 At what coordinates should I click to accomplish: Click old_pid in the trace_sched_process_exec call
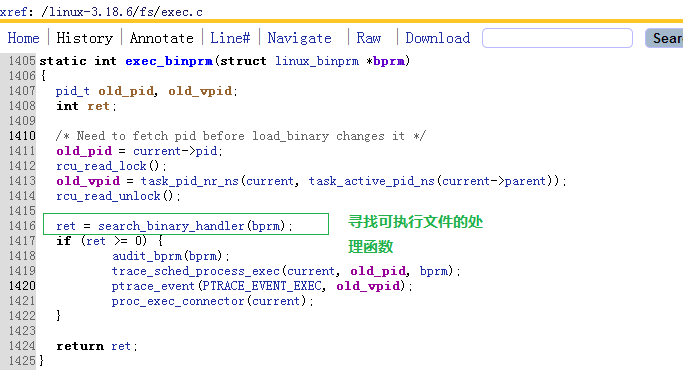point(378,271)
